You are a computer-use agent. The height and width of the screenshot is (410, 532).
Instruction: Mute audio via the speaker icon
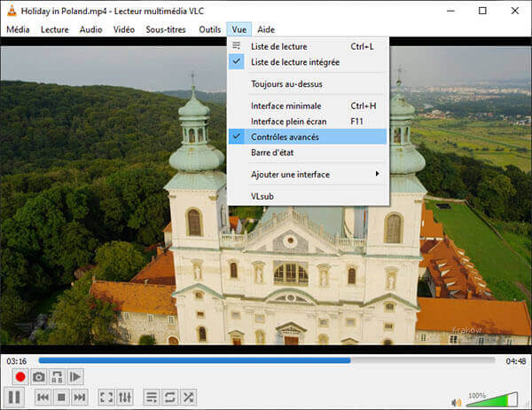coord(457,402)
